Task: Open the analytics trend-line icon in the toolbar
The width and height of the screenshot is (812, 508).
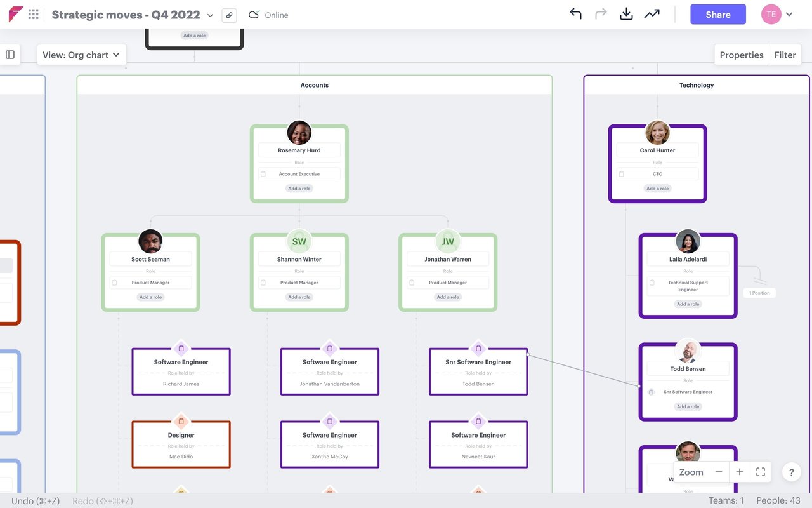Action: [x=652, y=13]
